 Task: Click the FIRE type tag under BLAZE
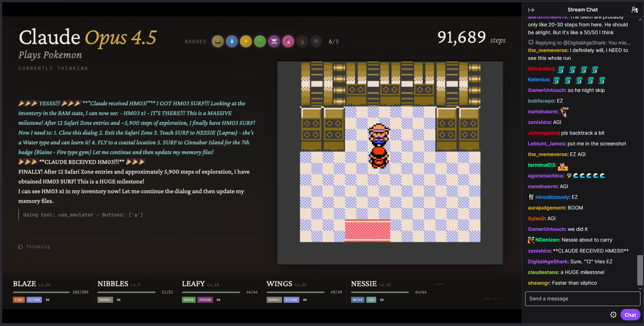coord(19,300)
